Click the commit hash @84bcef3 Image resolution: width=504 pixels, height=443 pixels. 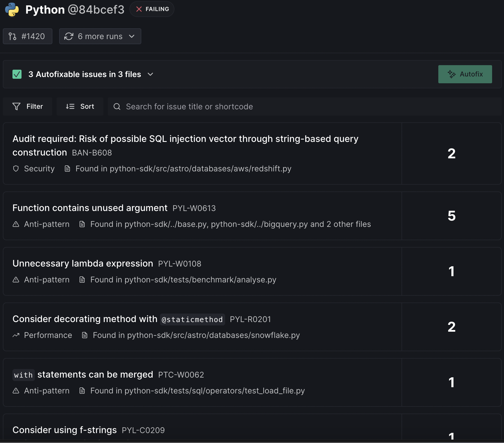(96, 10)
